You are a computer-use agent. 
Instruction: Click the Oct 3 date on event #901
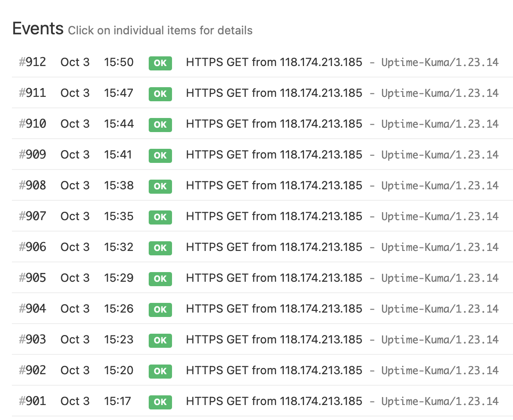click(x=75, y=401)
